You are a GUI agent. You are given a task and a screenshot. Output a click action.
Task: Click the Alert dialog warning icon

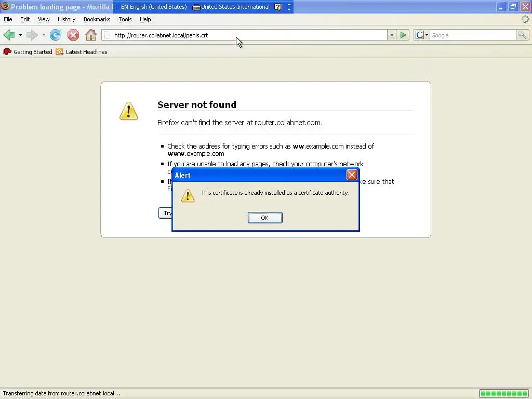click(188, 196)
